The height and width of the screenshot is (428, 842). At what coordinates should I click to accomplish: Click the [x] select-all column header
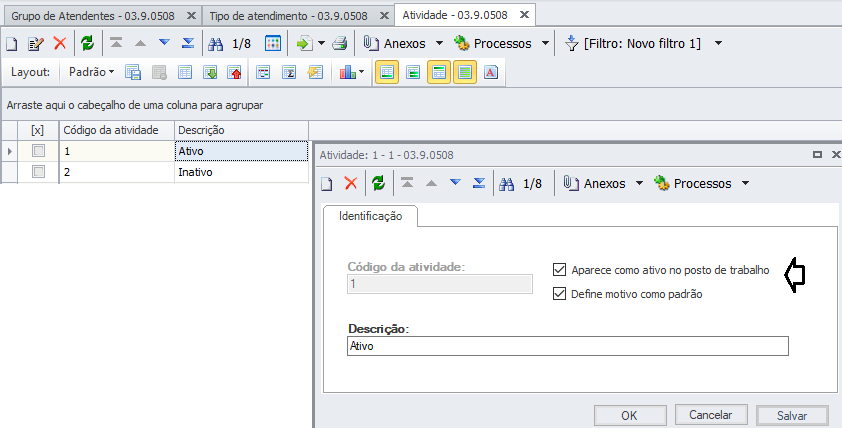[x=38, y=130]
